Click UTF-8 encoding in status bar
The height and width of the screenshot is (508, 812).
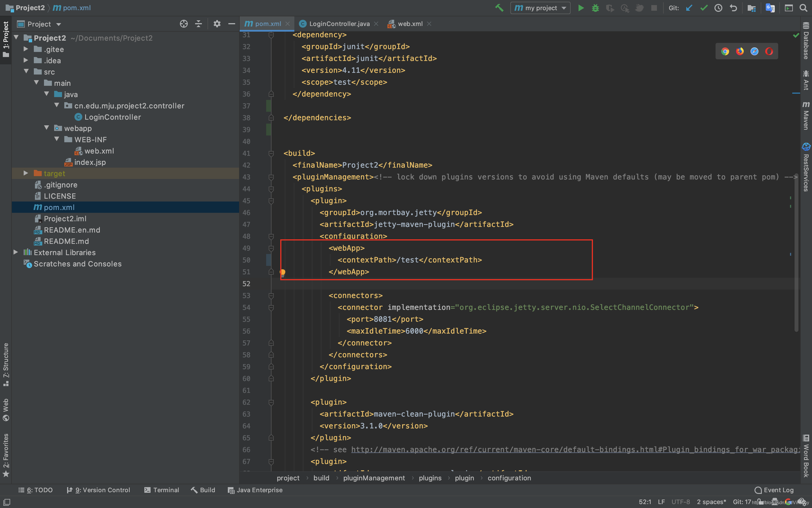[x=680, y=502]
